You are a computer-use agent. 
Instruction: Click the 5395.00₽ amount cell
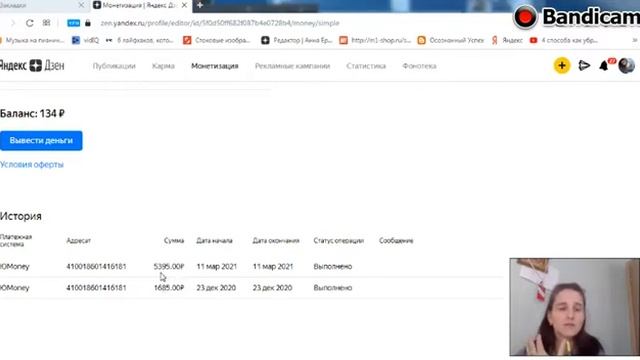(x=169, y=267)
